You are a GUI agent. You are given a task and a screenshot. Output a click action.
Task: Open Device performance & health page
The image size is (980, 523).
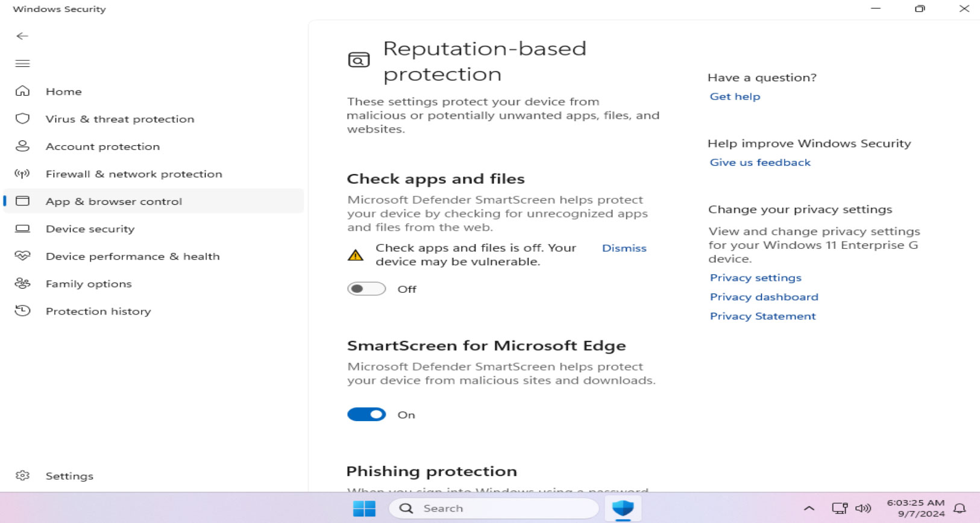coord(154,256)
